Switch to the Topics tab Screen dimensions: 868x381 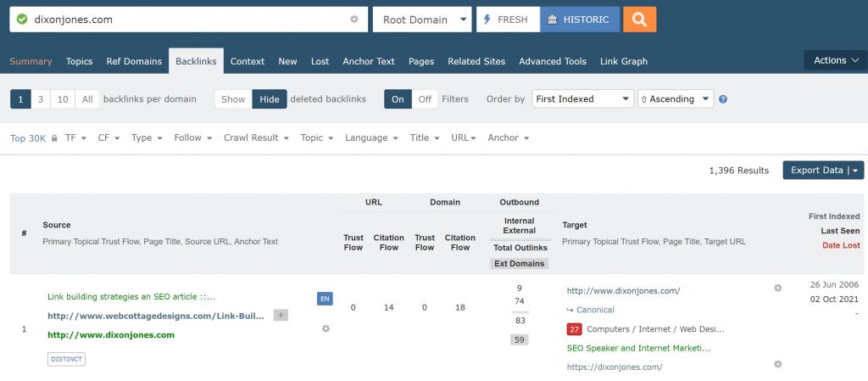(79, 61)
